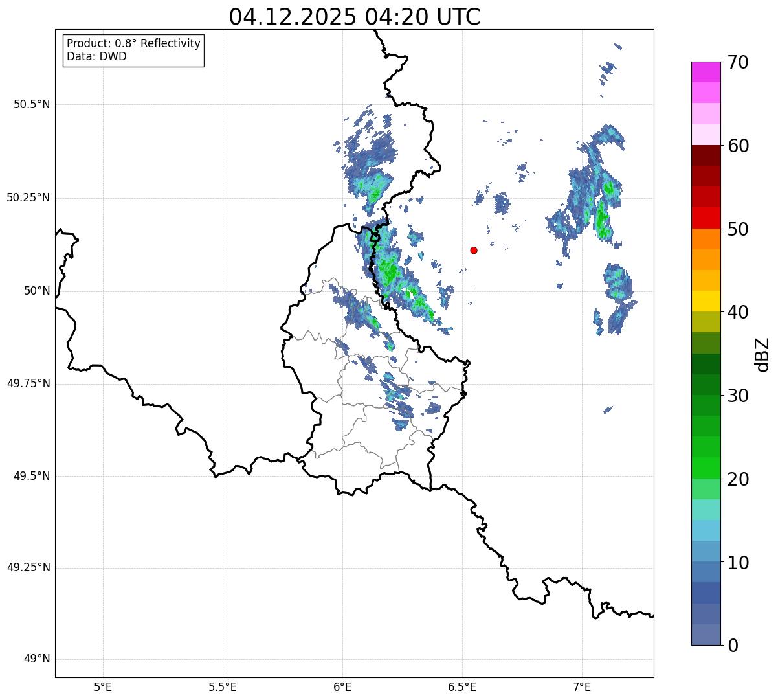This screenshot has height=700, width=778.
Task: Click the bright green swatch above 20
Action: point(706,468)
